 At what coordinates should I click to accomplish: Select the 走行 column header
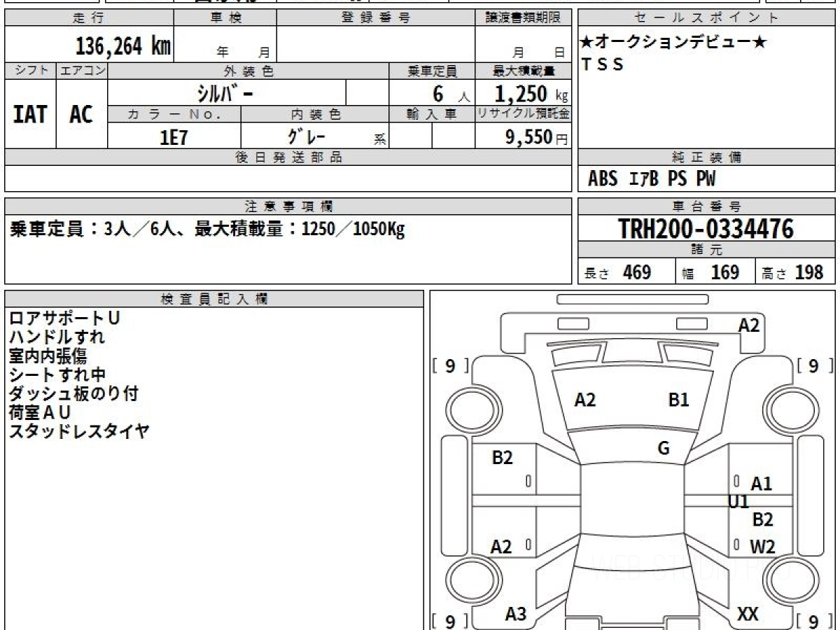coord(89,18)
